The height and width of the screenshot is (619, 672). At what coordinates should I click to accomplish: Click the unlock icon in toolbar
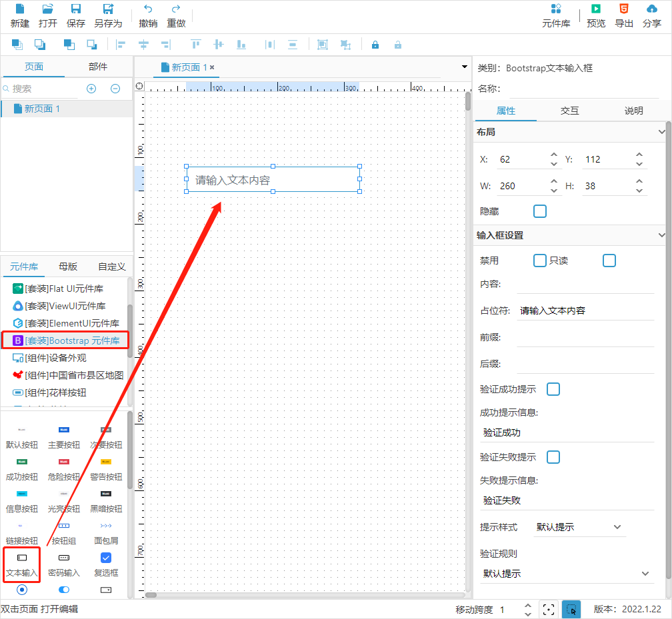pyautogui.click(x=398, y=45)
